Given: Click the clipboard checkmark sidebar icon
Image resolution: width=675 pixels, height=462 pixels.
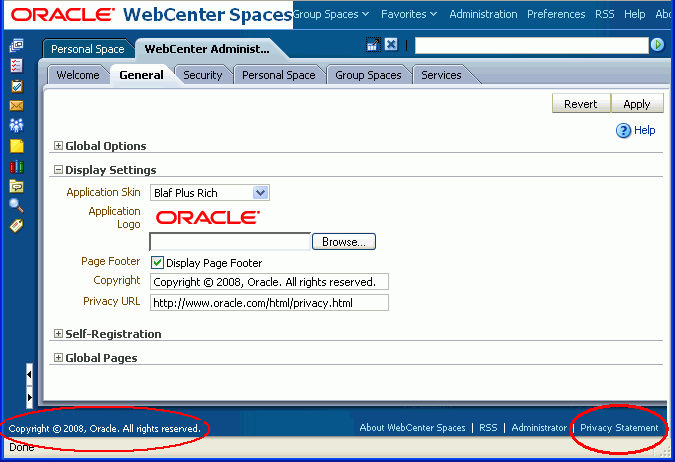Looking at the screenshot, I should click(16, 86).
